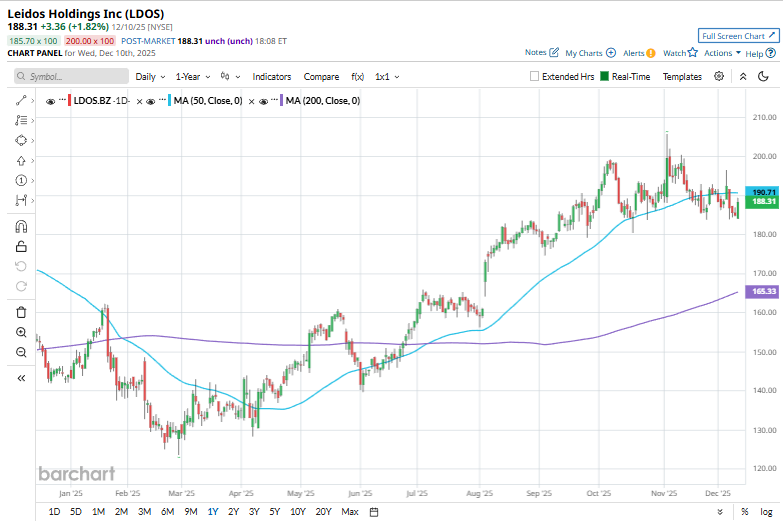
Task: Zoom in using the magnifier plus icon
Action: [21, 332]
